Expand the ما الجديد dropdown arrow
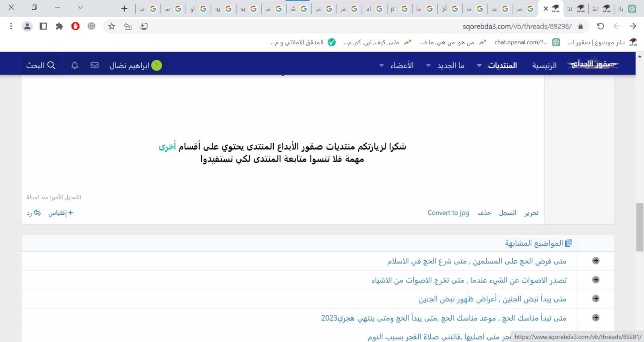The height and width of the screenshot is (342, 644). pyautogui.click(x=428, y=66)
